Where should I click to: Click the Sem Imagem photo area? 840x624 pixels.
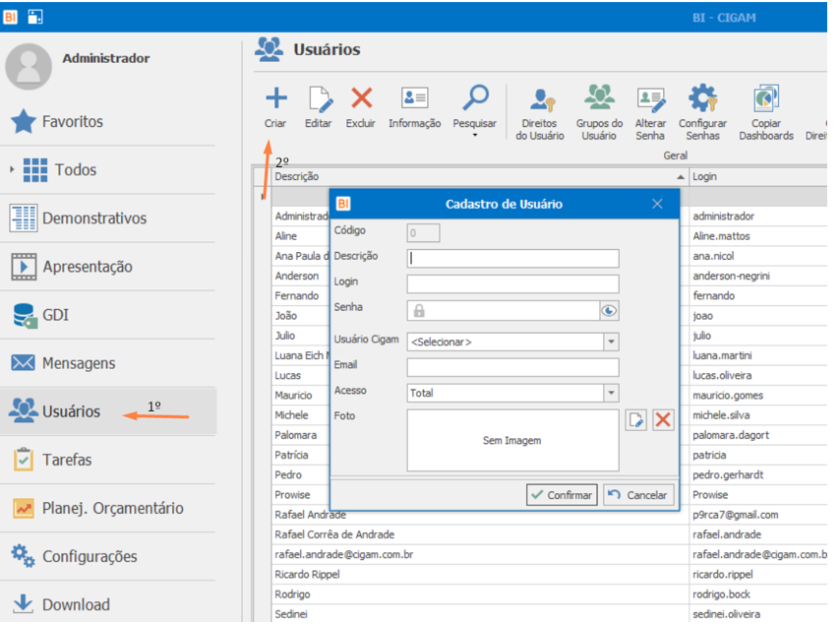tap(512, 441)
